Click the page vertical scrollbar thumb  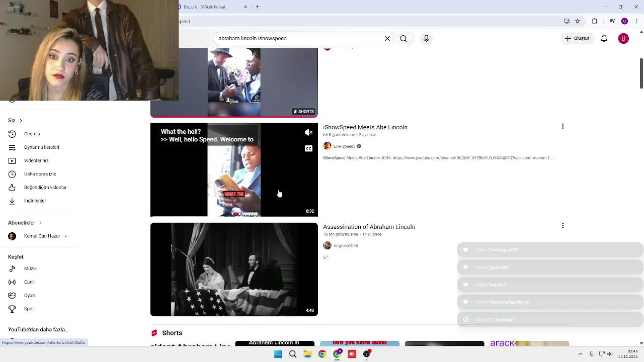coord(641,73)
